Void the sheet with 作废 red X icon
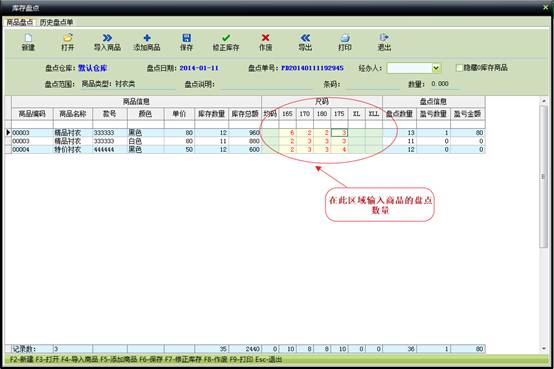The height and width of the screenshot is (369, 554). click(266, 38)
